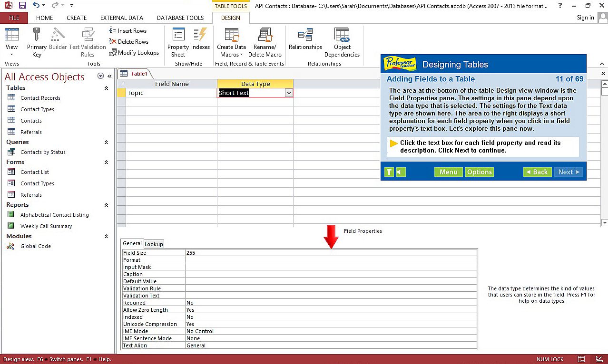Switch to Datasheet view from status bar
Screen dimensions: 608x364
pyautogui.click(x=581, y=359)
